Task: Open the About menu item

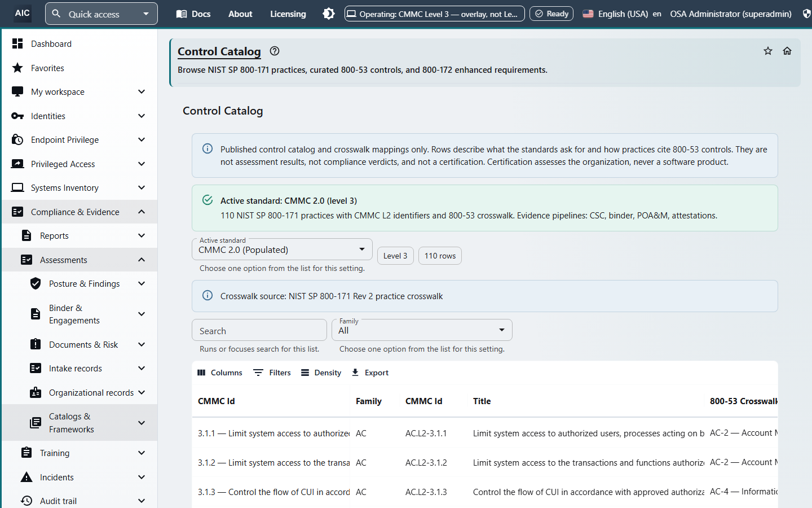Action: point(240,14)
